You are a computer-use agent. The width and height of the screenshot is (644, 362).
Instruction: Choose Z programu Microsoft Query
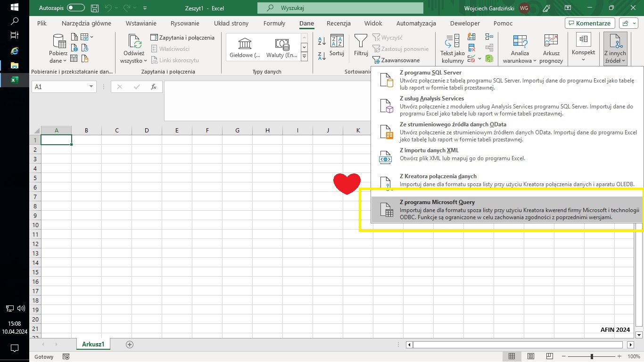(507, 210)
